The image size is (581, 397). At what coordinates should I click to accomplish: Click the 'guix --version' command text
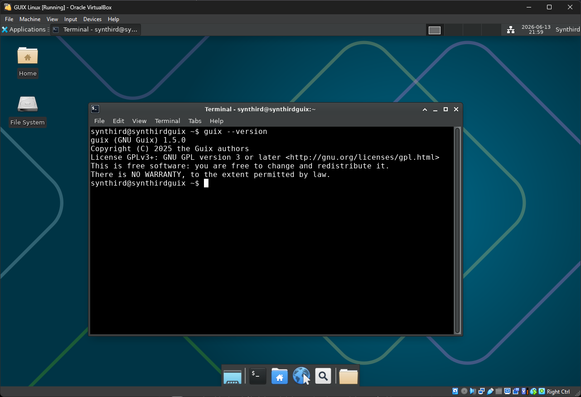[x=235, y=132]
